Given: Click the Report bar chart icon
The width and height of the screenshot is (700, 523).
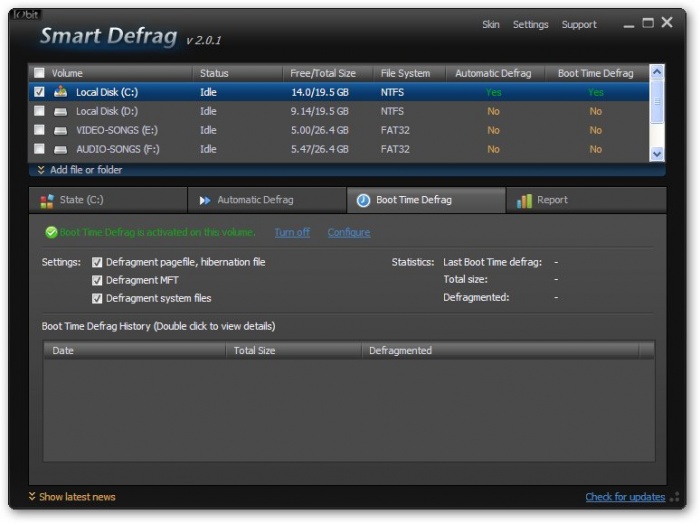Looking at the screenshot, I should (x=524, y=201).
